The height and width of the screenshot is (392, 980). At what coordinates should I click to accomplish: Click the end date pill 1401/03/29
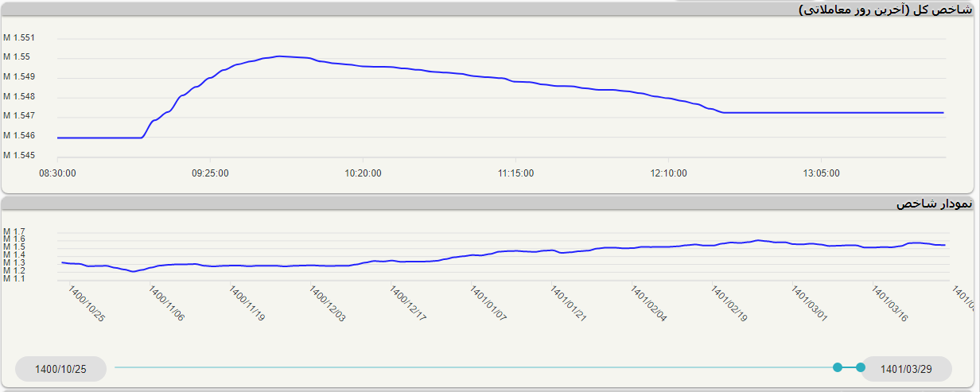pos(907,369)
